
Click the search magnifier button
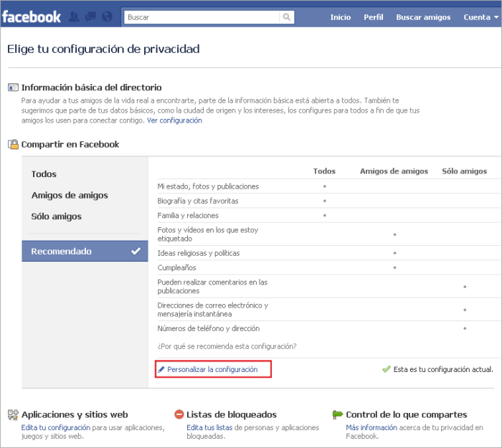pyautogui.click(x=287, y=17)
